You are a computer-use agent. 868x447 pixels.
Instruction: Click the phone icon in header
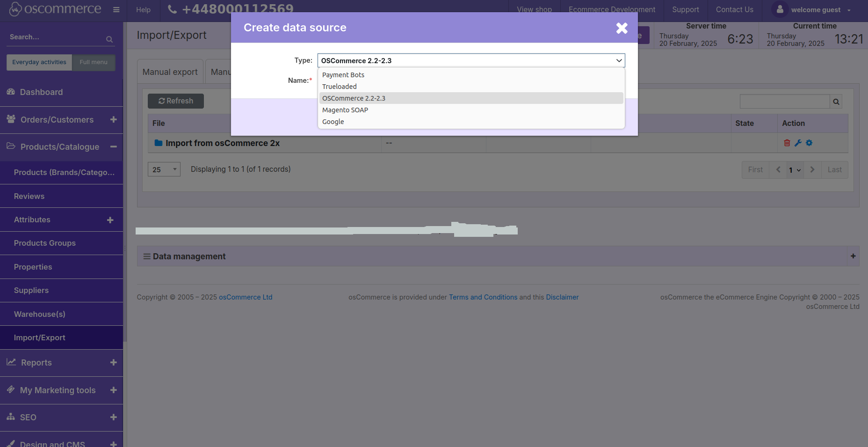172,9
